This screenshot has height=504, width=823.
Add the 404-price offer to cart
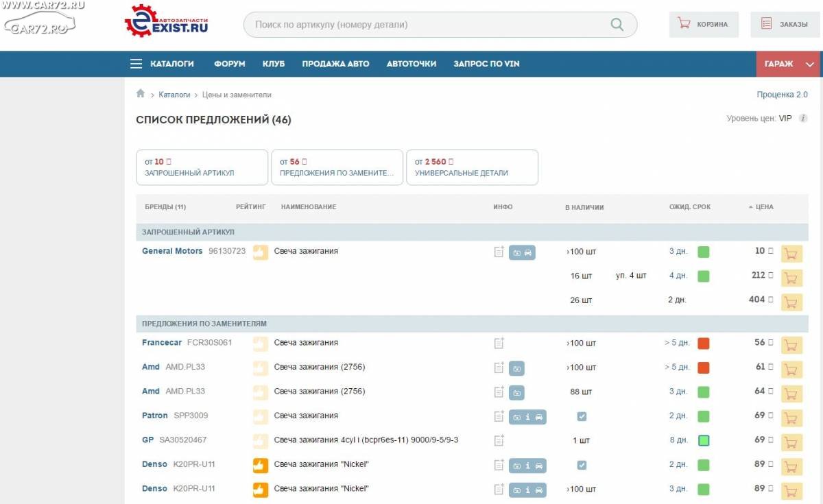791,302
